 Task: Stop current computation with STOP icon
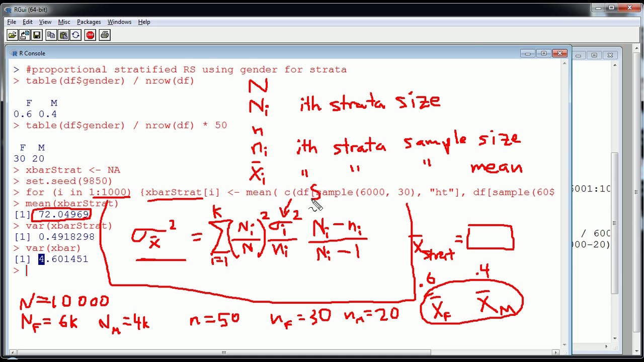90,35
